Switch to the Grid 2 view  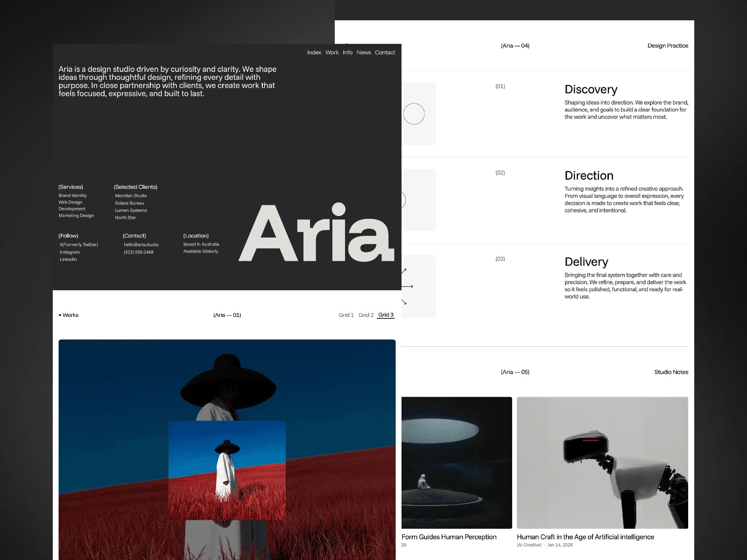(366, 315)
